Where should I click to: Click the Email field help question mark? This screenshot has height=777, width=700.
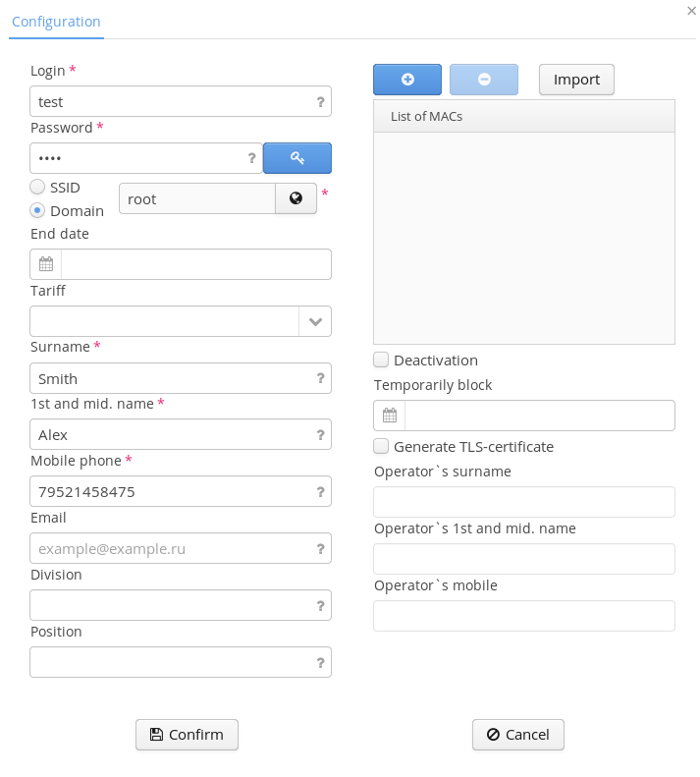point(320,549)
